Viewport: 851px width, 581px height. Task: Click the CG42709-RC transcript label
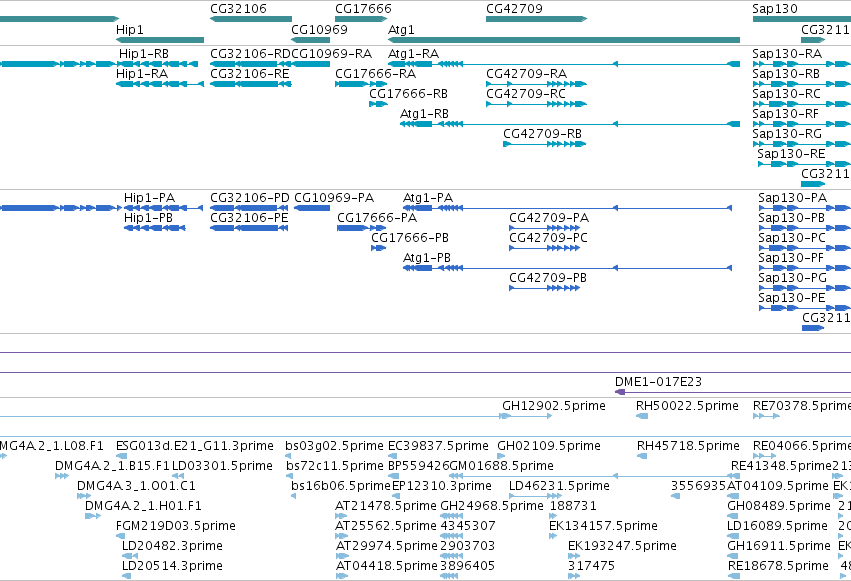(526, 94)
